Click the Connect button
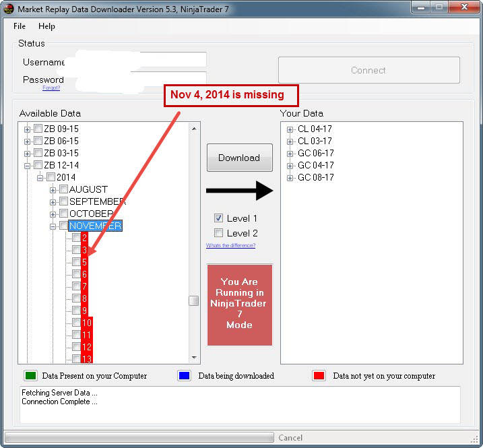This screenshot has width=483, height=448. point(369,70)
